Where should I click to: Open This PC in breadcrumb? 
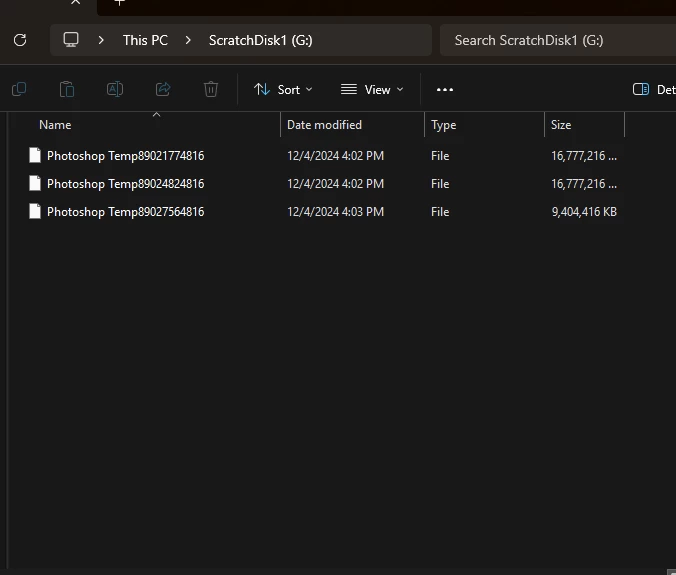click(145, 40)
